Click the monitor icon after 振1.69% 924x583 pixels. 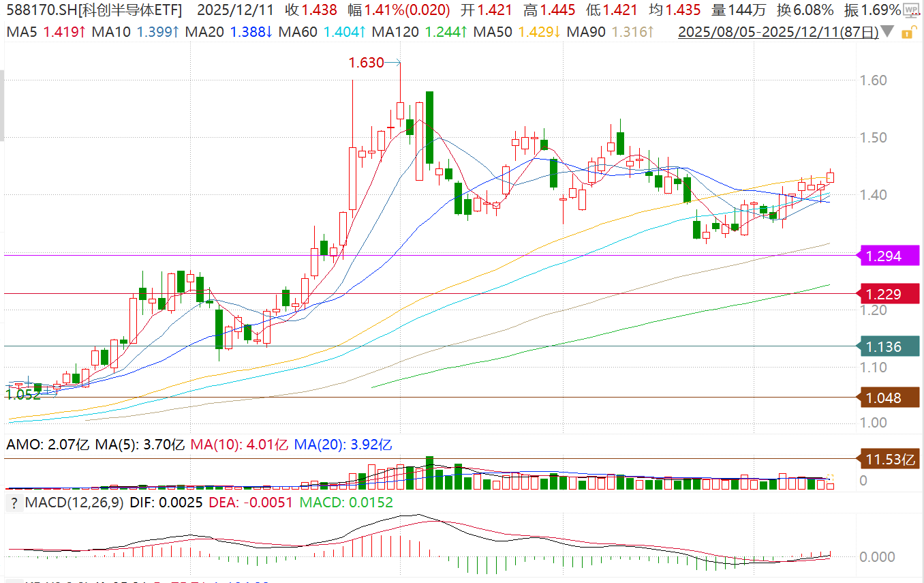coord(912,10)
